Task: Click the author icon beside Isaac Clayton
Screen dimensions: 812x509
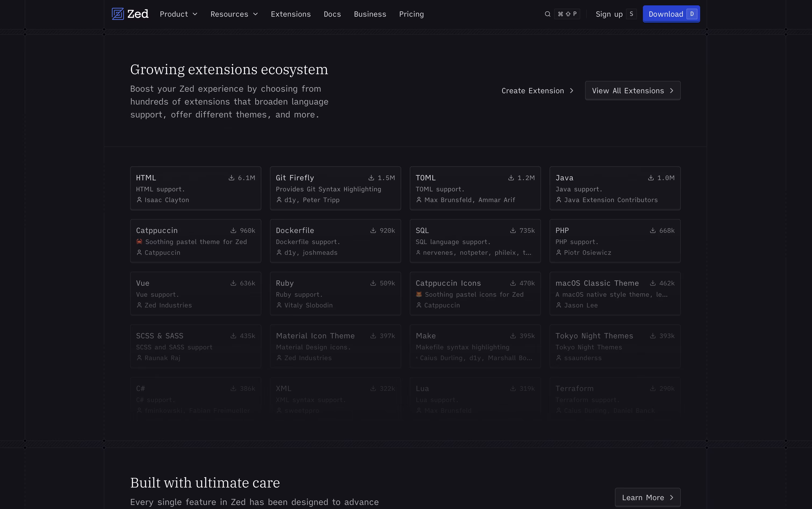Action: point(139,200)
